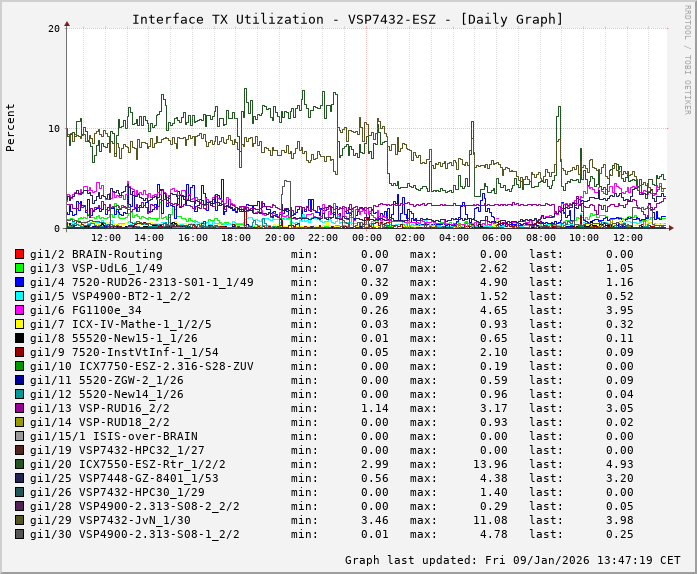Click the gi1/15/1 ISIS-over-BRAIN legend label
The height and width of the screenshot is (574, 697).
pos(113,436)
